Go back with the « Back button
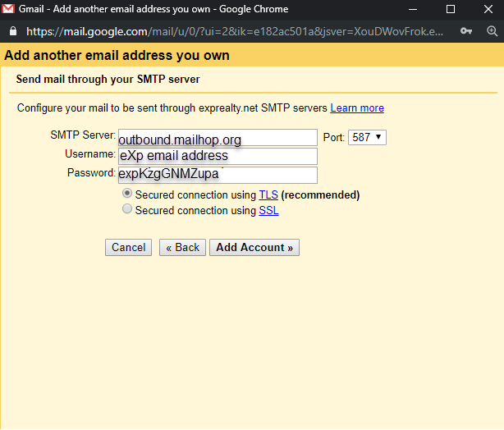The height and width of the screenshot is (430, 504). 182,248
